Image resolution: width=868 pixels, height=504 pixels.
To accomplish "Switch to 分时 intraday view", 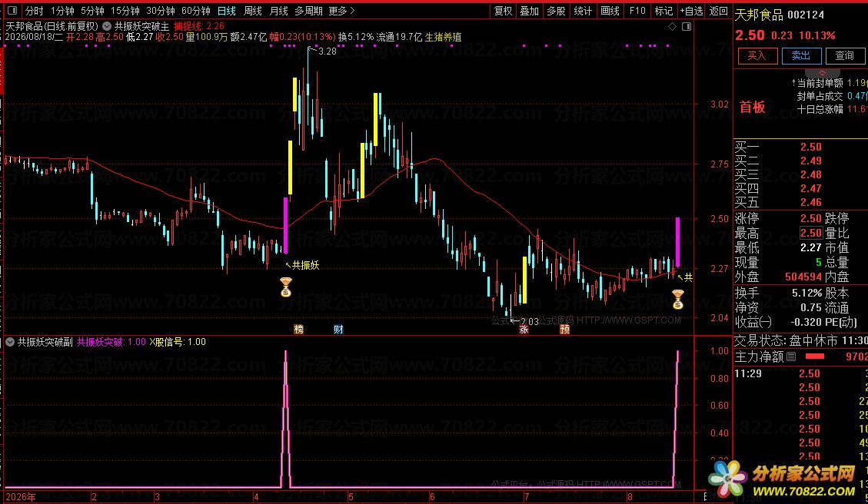I will pos(35,11).
